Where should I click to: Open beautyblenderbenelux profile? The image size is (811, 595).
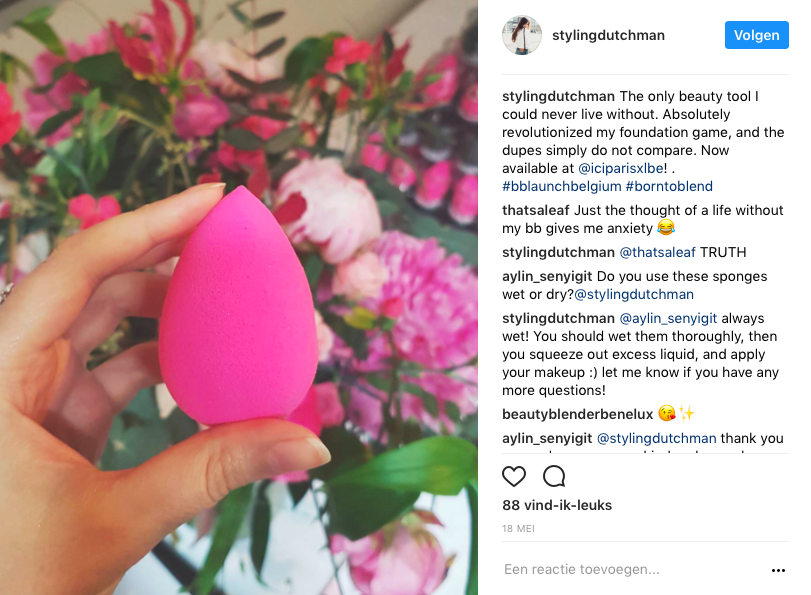(578, 414)
